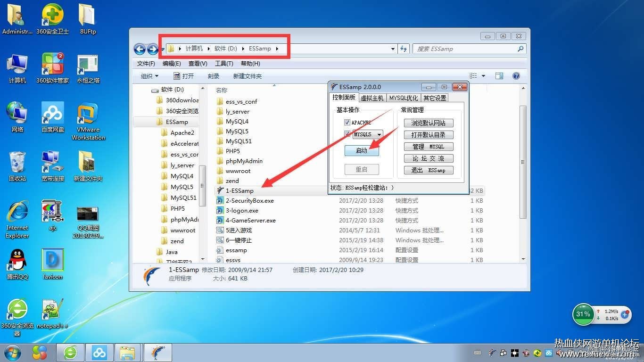Open the recent pages dropdown next to forward

click(162, 49)
